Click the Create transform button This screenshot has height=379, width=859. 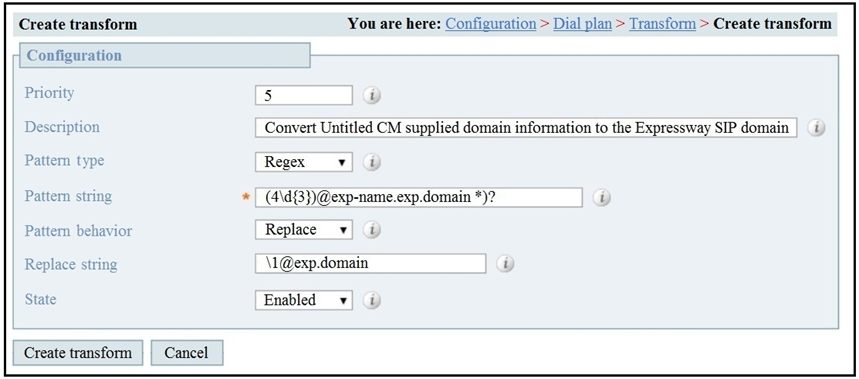[78, 353]
